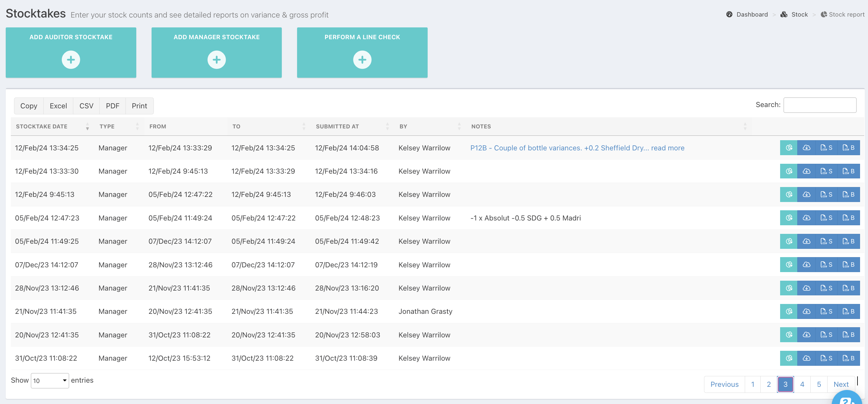Viewport: 868px width, 404px height.
Task: Export CSV B for 12/Feb/24 9:45:13 stocktake
Action: [849, 194]
